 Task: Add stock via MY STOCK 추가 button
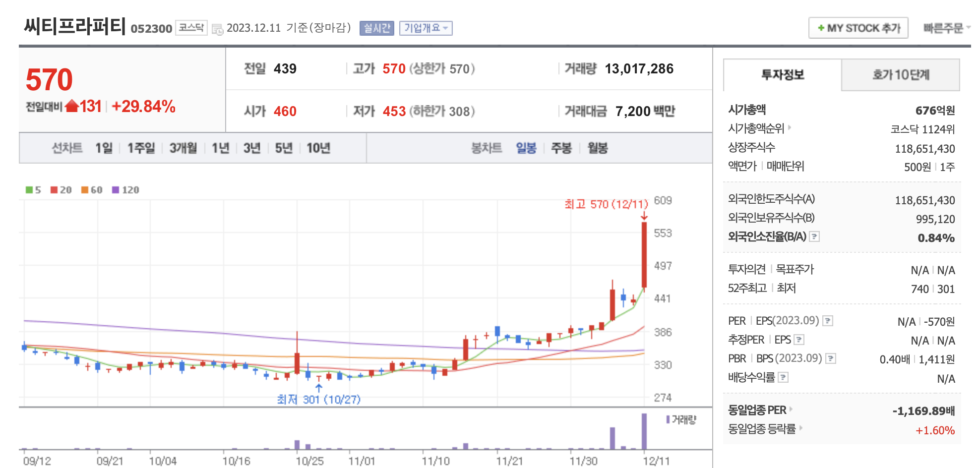click(x=858, y=28)
